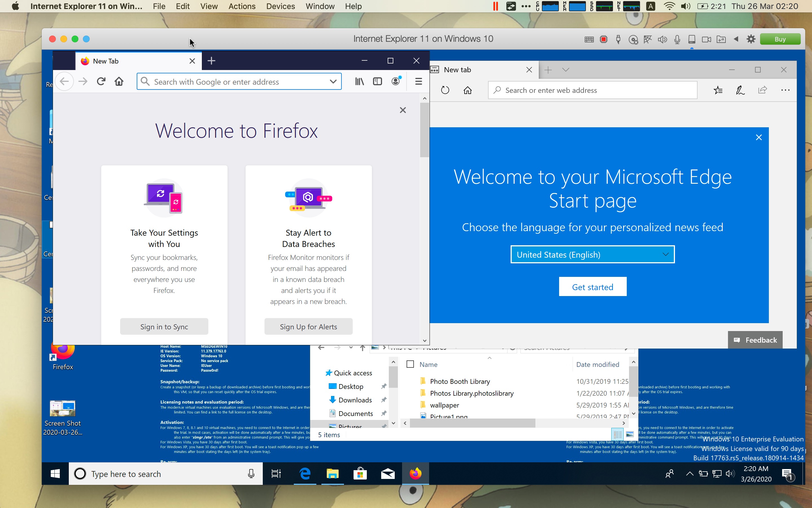Open a new Firefox tab
The height and width of the screenshot is (508, 812).
point(211,61)
